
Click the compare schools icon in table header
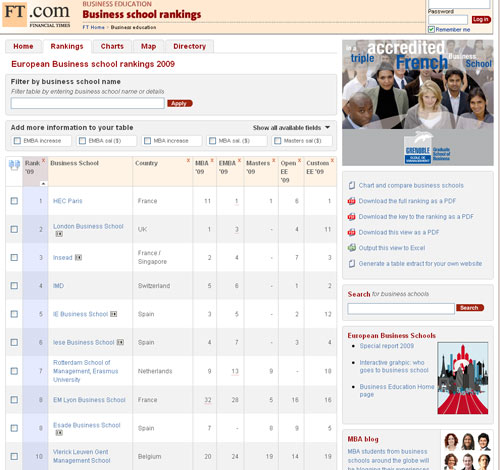[x=14, y=165]
